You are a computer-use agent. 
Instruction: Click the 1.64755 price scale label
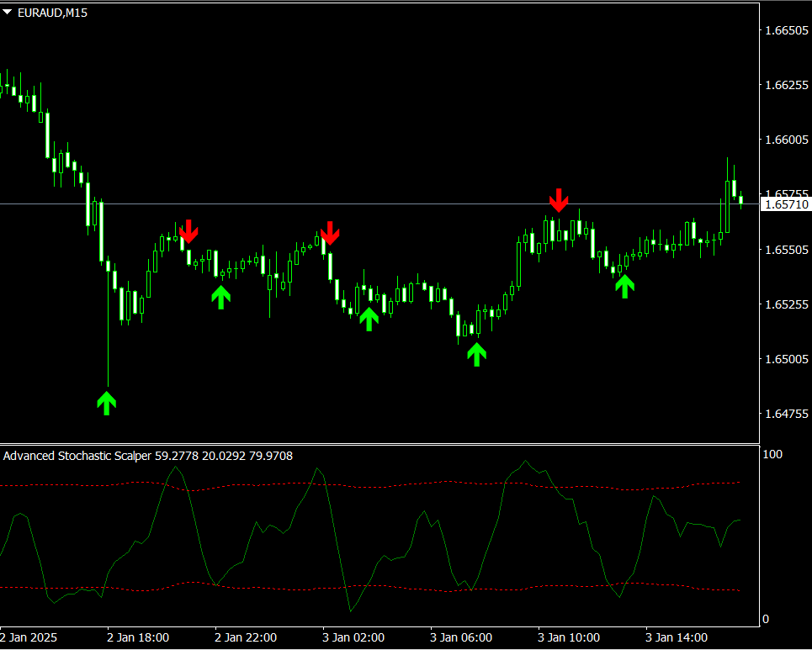point(784,414)
